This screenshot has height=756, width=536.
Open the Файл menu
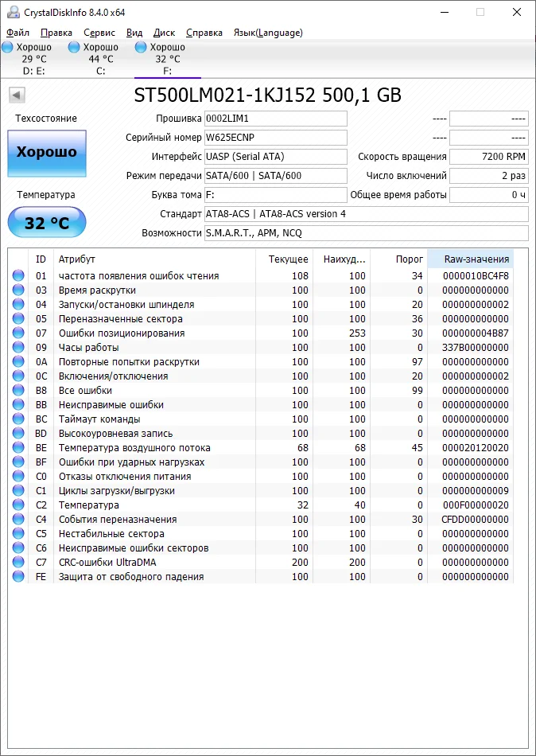pyautogui.click(x=17, y=33)
